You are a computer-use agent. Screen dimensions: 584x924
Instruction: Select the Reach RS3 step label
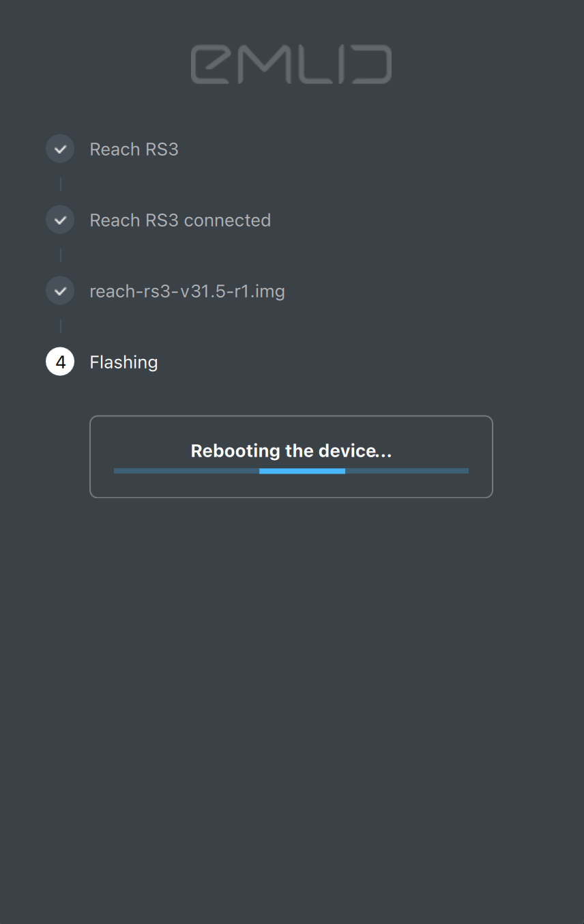[x=134, y=149]
